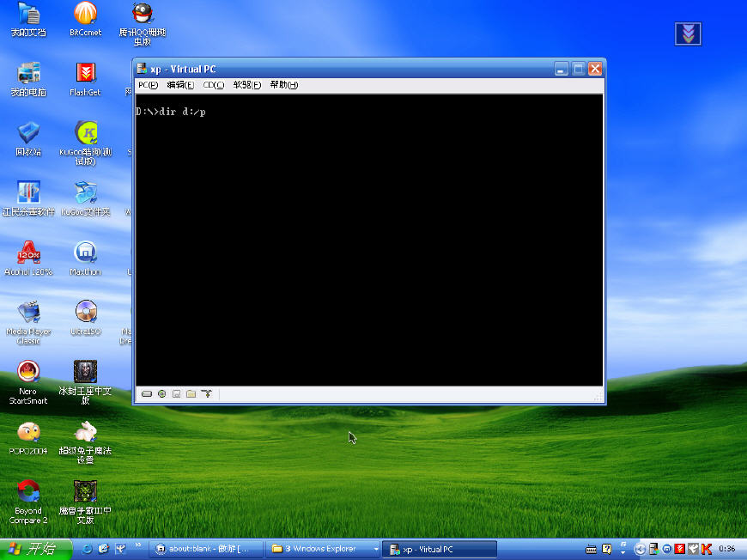Launch Internet Explorer from Quick Launch
747x560 pixels.
(88, 549)
